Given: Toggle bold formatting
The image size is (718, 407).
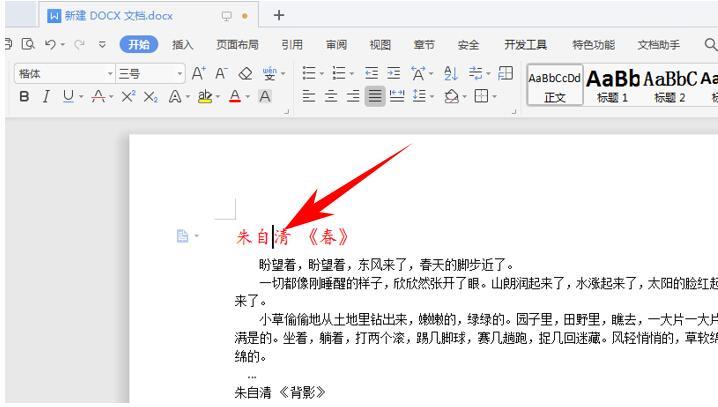Looking at the screenshot, I should [x=24, y=97].
